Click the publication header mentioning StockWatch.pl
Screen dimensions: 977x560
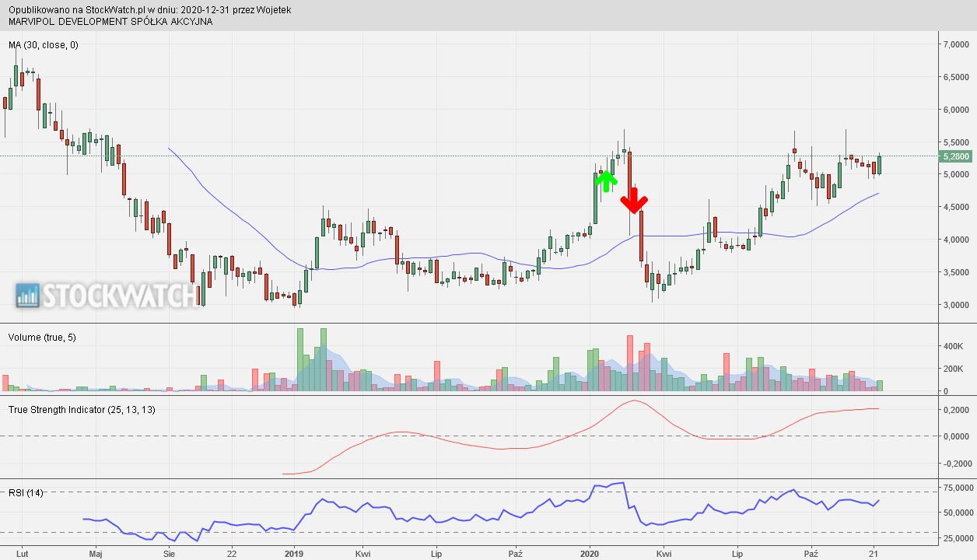(x=150, y=10)
